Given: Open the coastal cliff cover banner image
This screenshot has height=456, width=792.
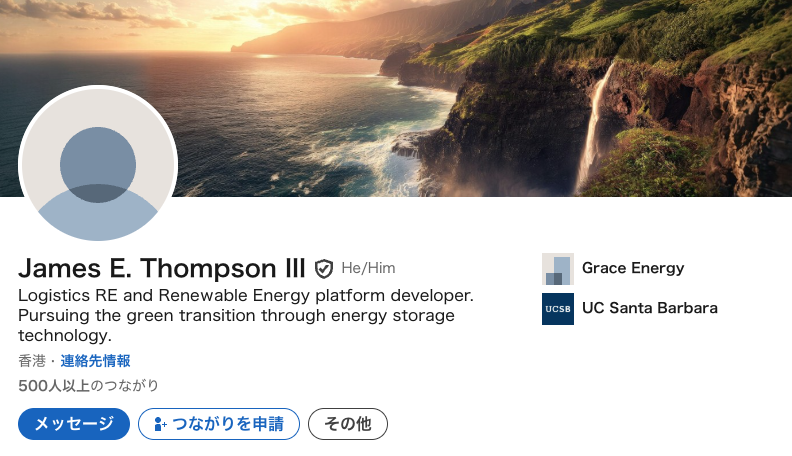Looking at the screenshot, I should pyautogui.click(x=396, y=98).
